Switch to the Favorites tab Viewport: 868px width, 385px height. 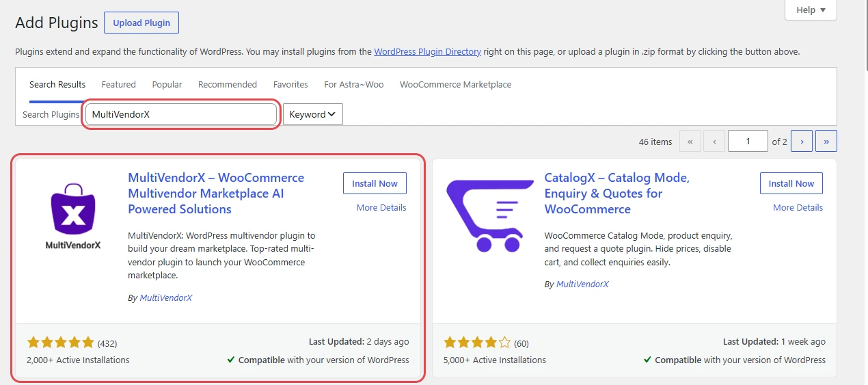point(290,85)
